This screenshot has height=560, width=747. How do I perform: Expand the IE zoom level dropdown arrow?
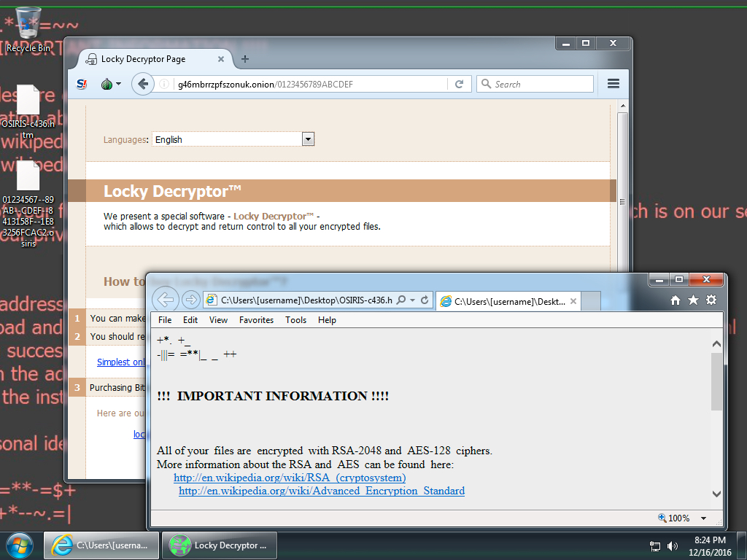(703, 518)
